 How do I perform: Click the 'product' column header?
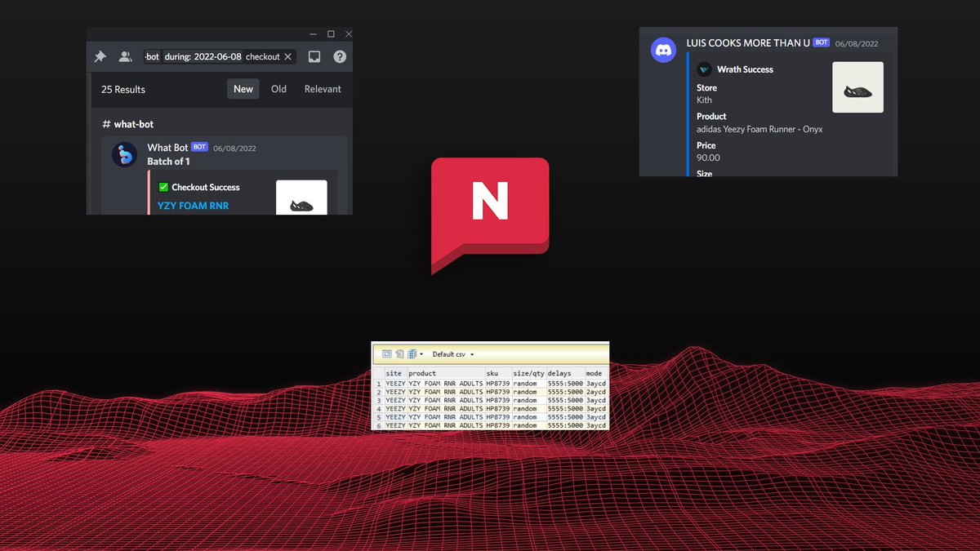445,373
